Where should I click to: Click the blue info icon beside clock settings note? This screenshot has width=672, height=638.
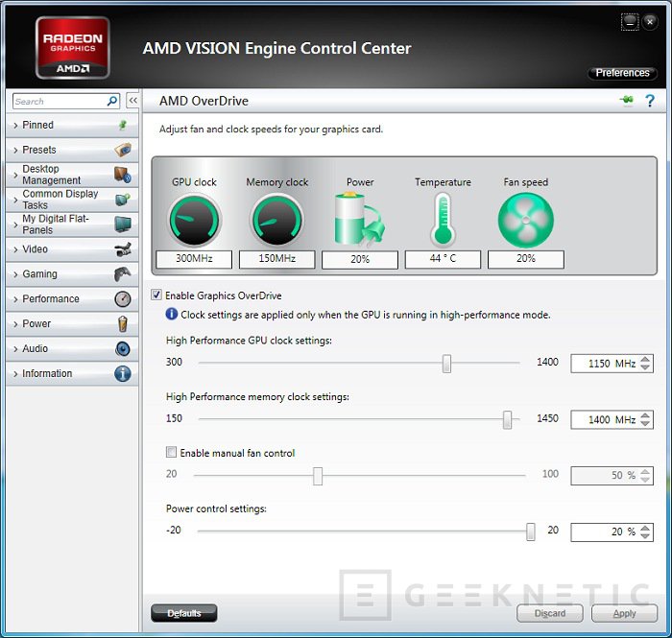[172, 314]
